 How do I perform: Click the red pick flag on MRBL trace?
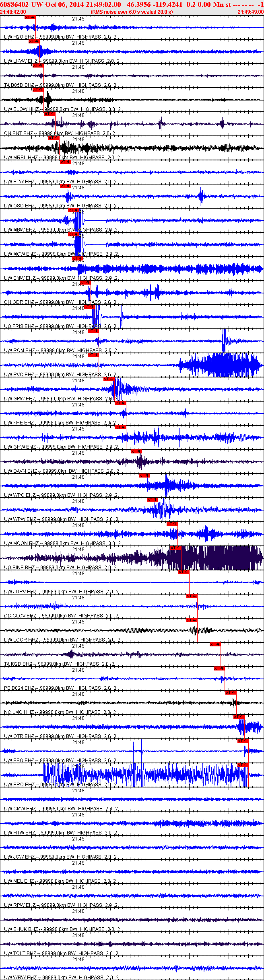point(54,138)
